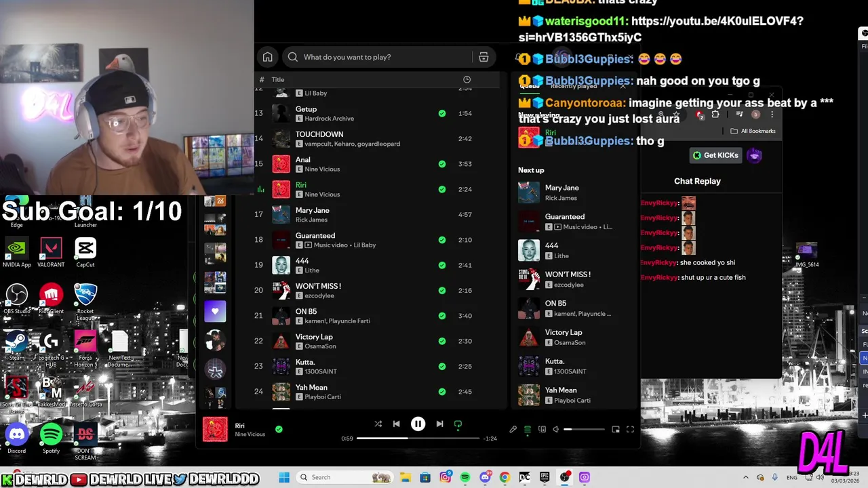Toggle saved checkmark for WON'T MISS! row
868x488 pixels.
(442, 291)
